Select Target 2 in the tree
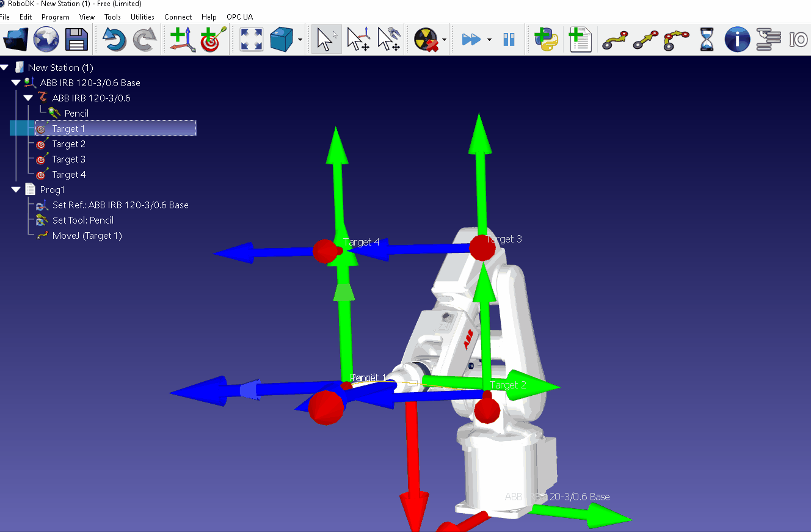This screenshot has height=532, width=811. (x=68, y=144)
